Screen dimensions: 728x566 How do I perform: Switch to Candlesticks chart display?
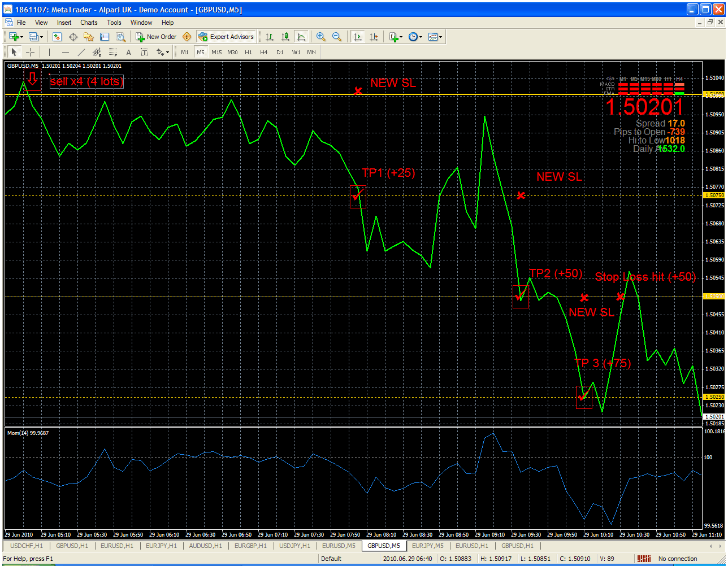click(x=285, y=37)
